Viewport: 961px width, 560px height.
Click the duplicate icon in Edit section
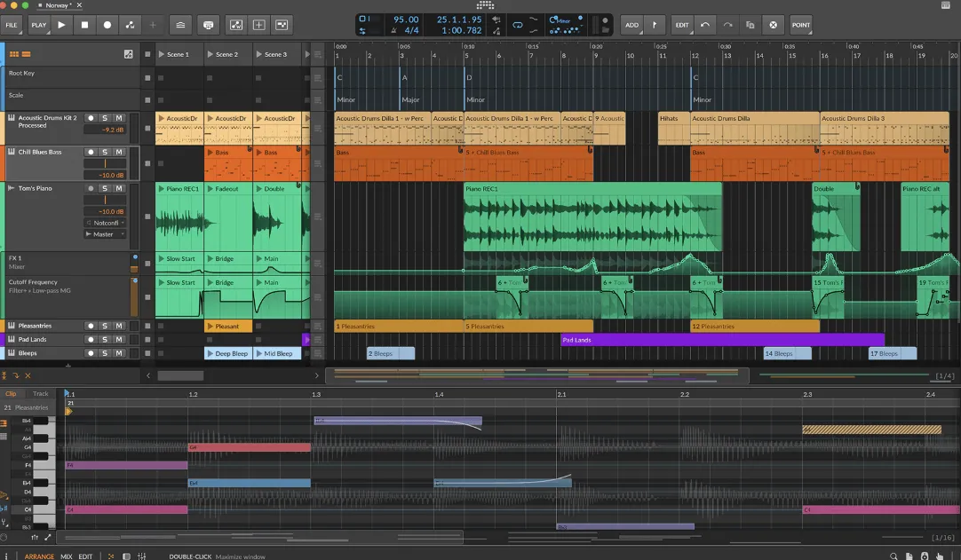(x=751, y=25)
